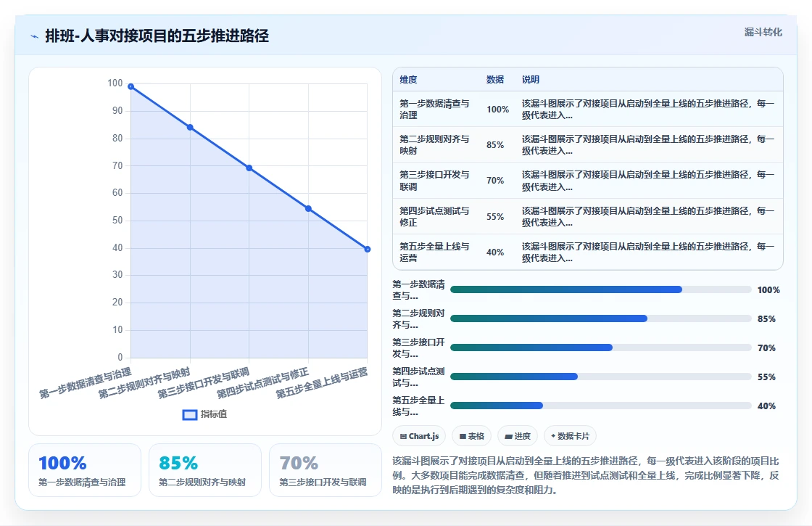Click the 70% data point on line
This screenshot has width=812, height=526.
pos(249,168)
